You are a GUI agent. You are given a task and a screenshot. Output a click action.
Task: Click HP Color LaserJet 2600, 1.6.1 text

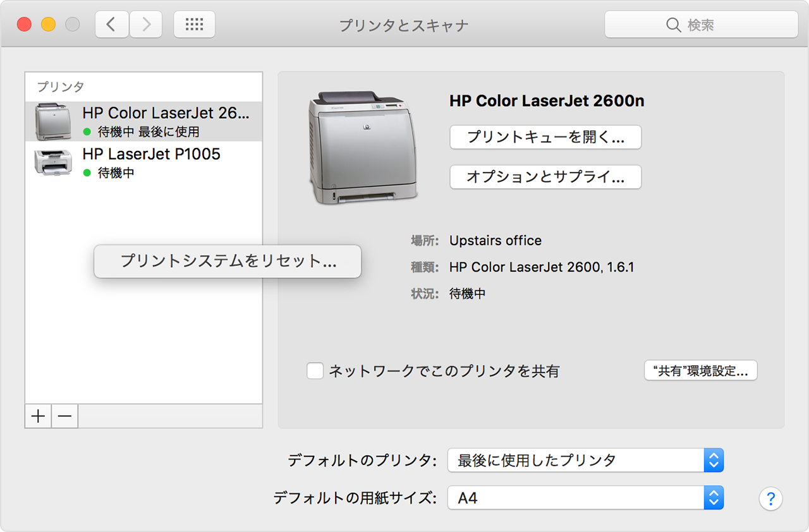542,267
